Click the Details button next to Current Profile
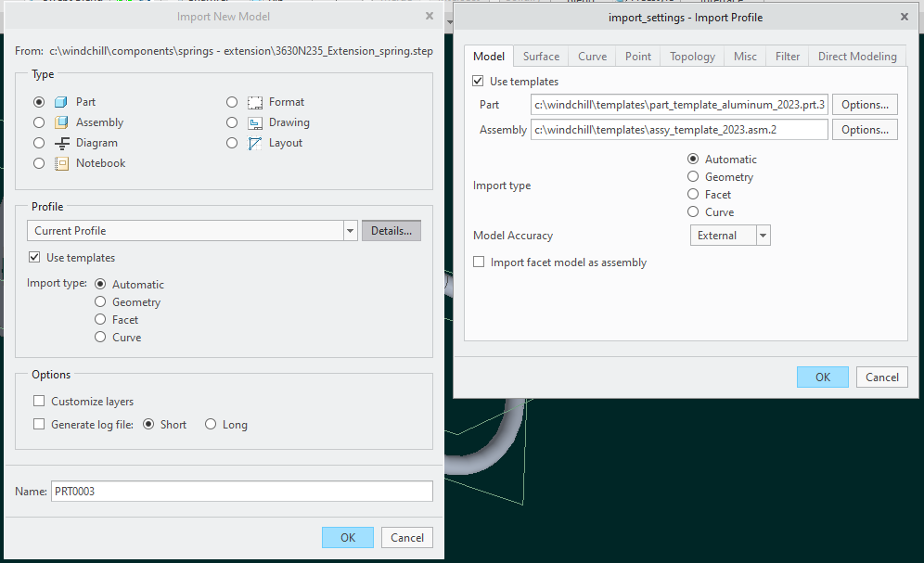 [391, 230]
